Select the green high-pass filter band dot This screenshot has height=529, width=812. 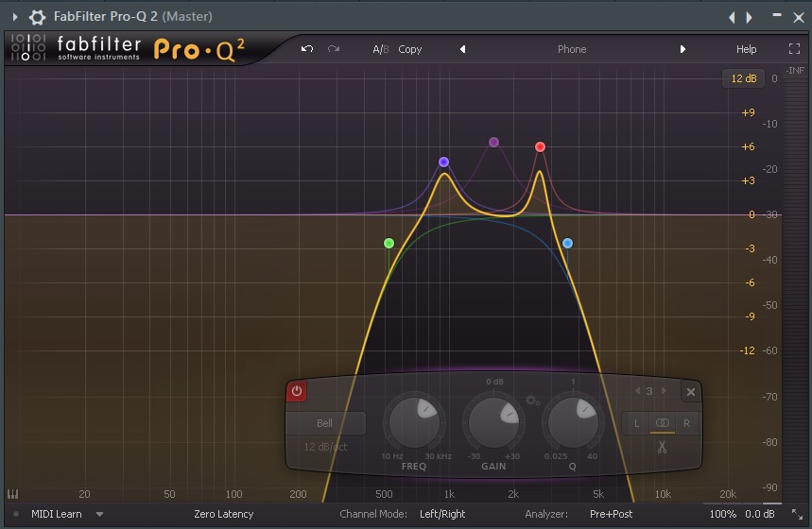click(x=389, y=244)
